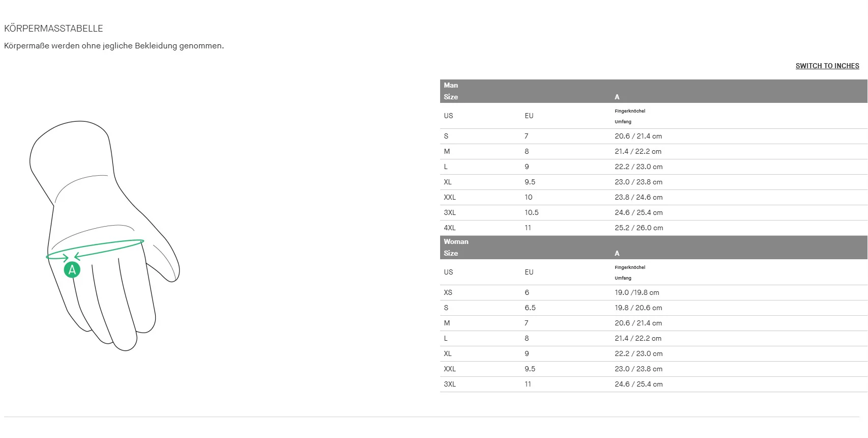The image size is (868, 438).
Task: Click the EU column header in Man table
Action: 529,116
